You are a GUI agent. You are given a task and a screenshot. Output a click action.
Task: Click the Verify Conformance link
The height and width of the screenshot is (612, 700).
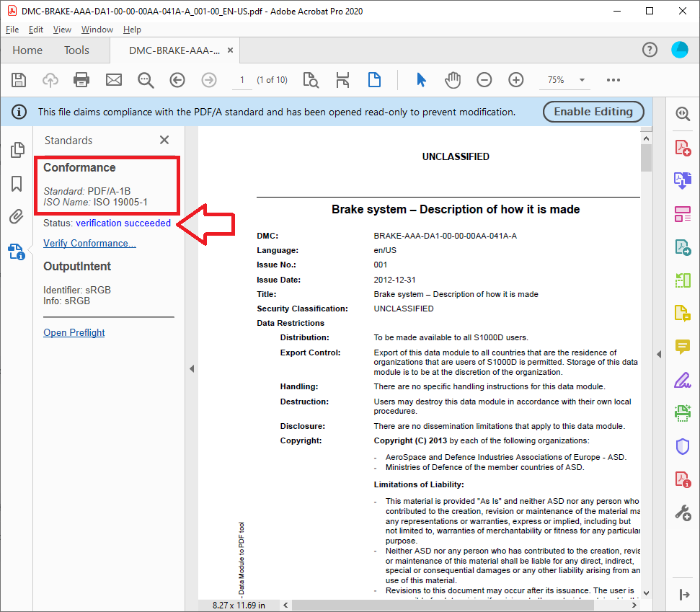coord(89,243)
